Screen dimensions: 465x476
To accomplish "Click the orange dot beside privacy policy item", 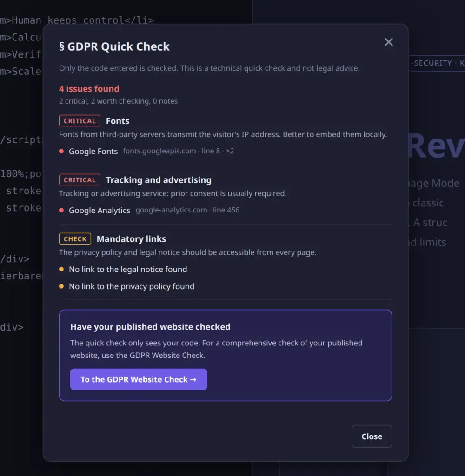I will click(61, 286).
